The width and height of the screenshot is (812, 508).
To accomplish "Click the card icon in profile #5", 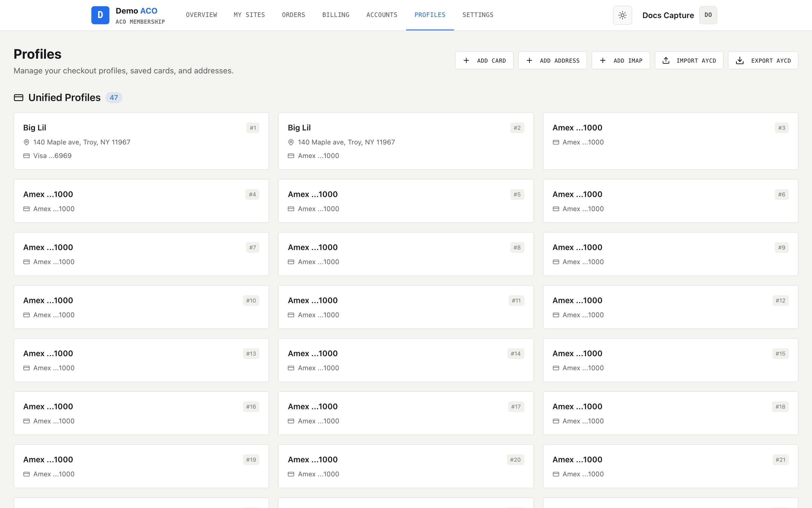I will [291, 209].
